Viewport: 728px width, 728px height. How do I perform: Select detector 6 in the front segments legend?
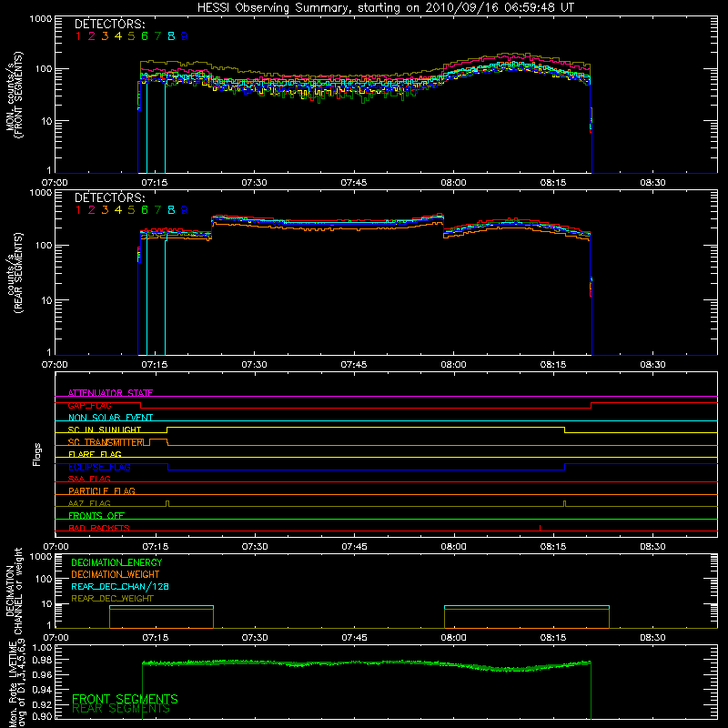pos(145,36)
